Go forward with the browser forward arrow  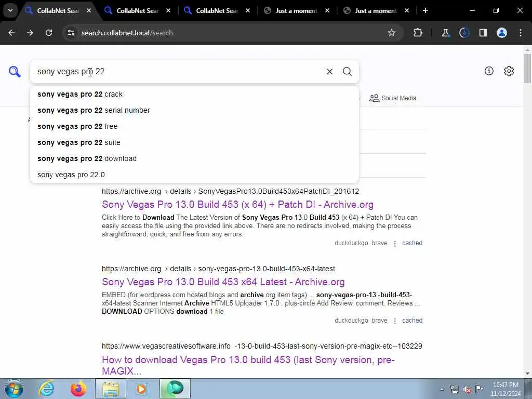[30, 33]
